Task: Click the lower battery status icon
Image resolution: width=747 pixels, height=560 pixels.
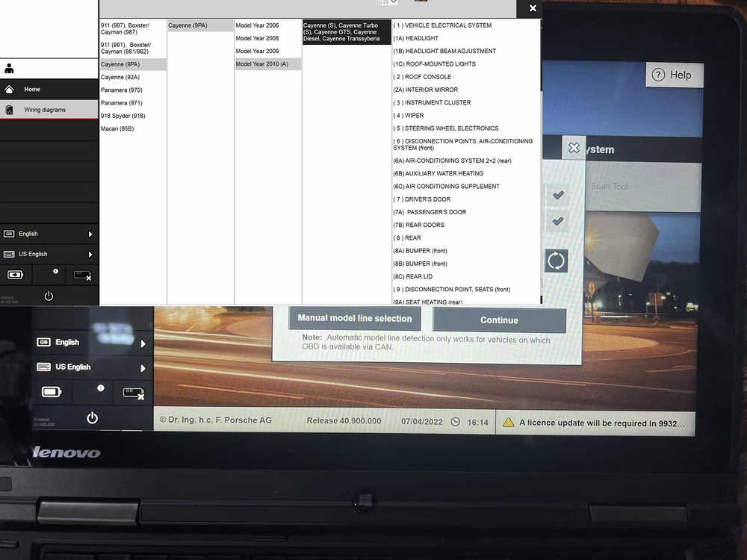Action: pos(52,392)
